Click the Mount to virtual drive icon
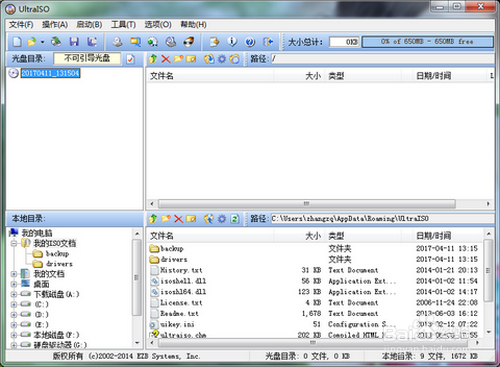Screen dimensions: 500x367 [x=171, y=42]
